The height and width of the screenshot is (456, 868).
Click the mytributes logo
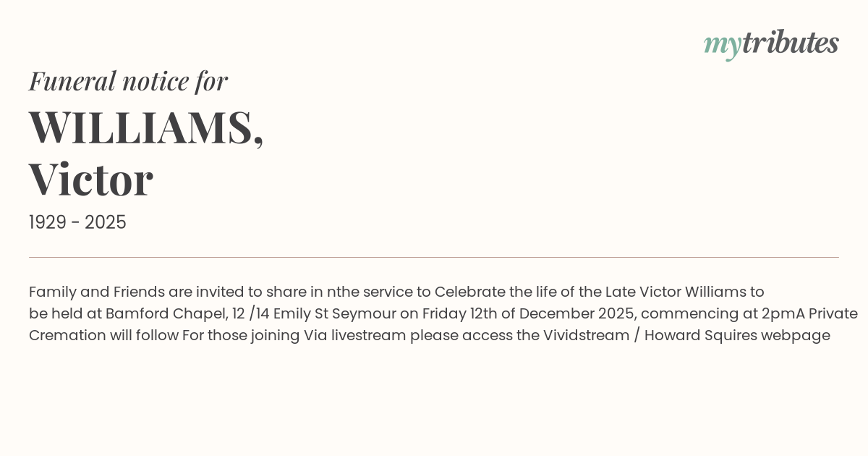(771, 43)
